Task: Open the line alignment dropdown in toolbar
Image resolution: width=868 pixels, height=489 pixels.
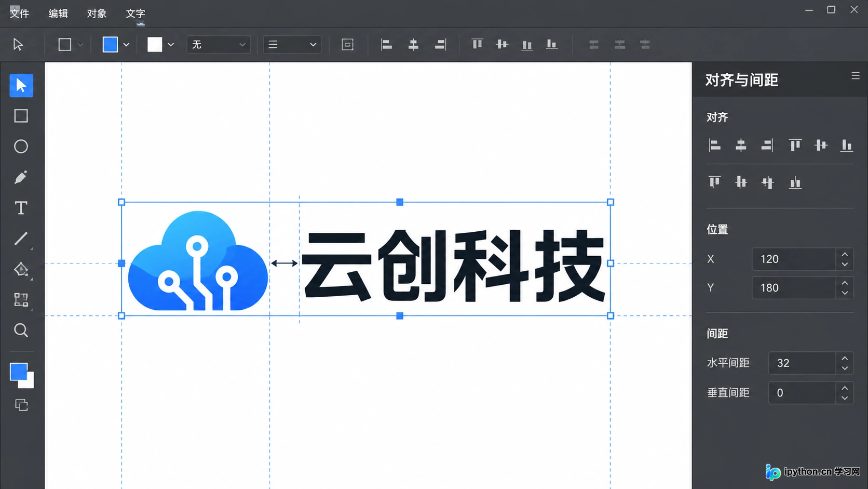Action: pyautogui.click(x=292, y=45)
